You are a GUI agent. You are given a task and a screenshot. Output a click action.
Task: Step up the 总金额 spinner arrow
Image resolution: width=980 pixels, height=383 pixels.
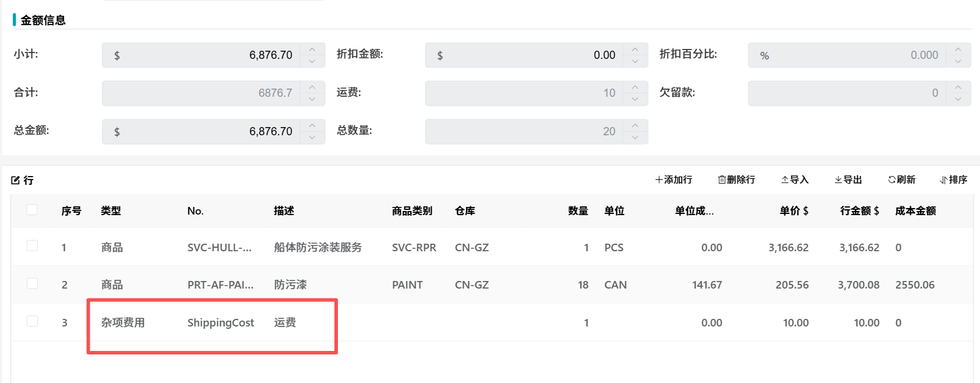(312, 125)
